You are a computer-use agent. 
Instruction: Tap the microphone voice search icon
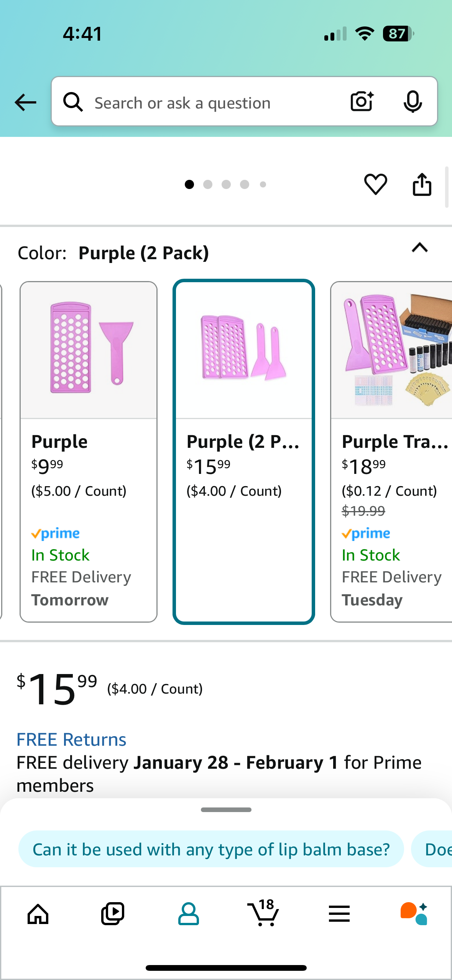pyautogui.click(x=413, y=102)
